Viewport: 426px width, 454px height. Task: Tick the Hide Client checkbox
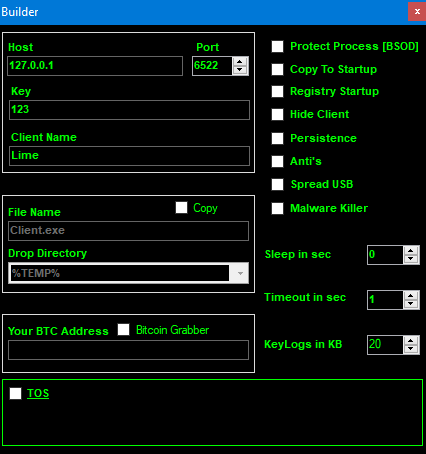tap(277, 114)
